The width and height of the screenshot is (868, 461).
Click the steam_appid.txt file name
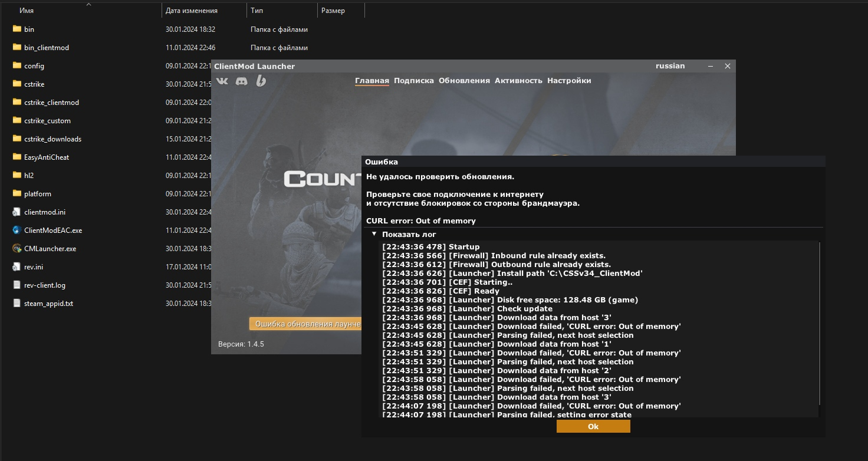48,304
